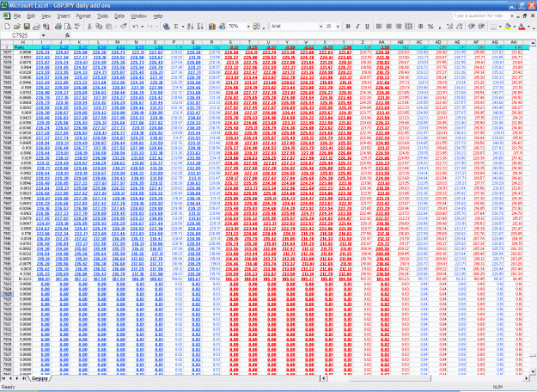Toggle Underline formatting
The image size is (537, 392).
pos(367,27)
